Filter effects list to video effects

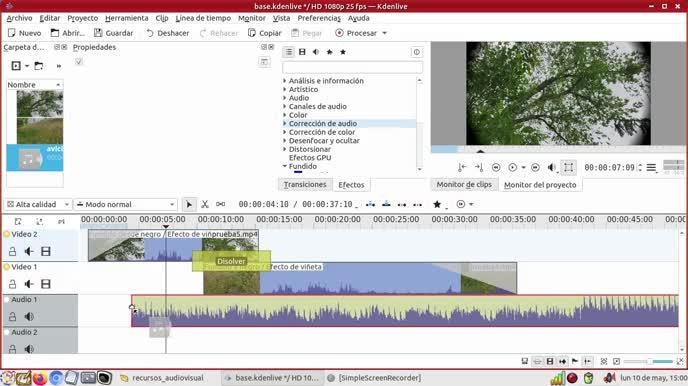(302, 52)
